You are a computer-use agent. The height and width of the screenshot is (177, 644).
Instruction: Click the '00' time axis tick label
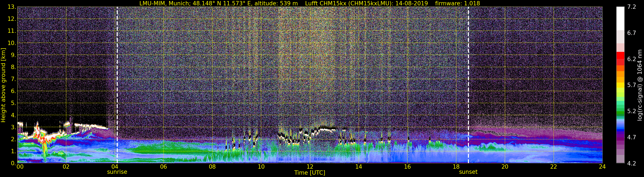(20, 167)
